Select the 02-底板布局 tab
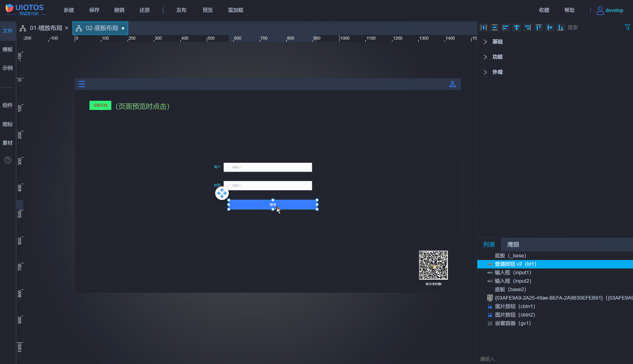 pyautogui.click(x=100, y=28)
